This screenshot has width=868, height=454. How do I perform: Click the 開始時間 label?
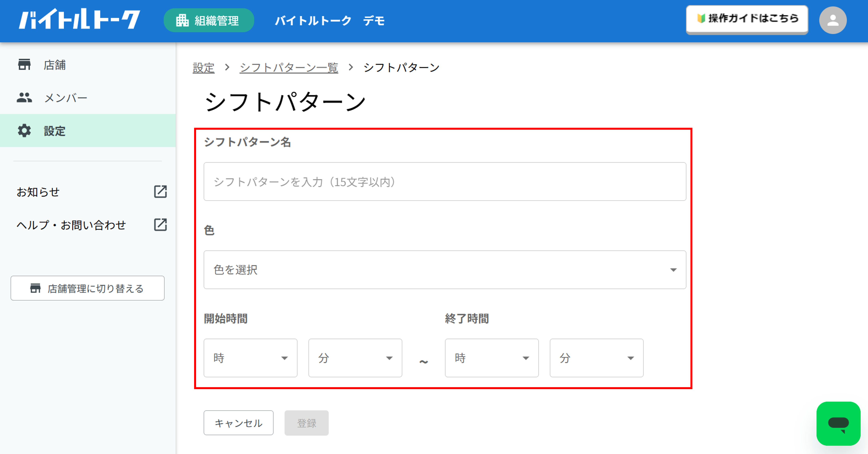pos(226,319)
